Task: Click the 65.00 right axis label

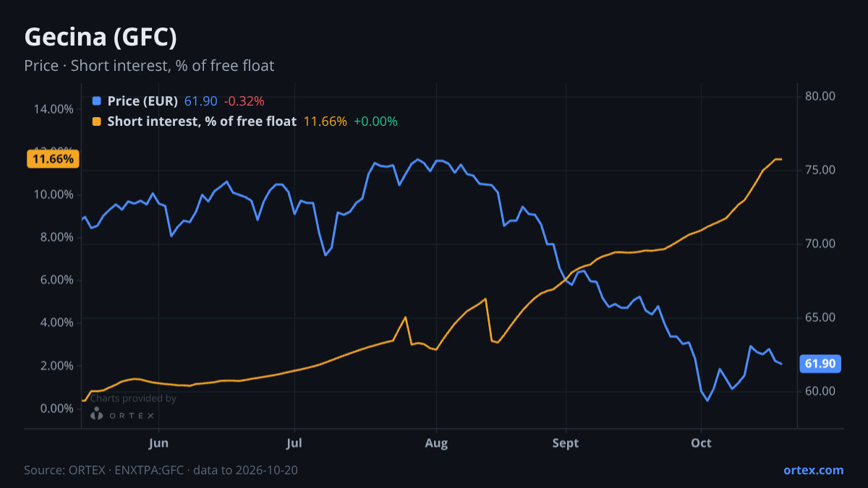Action: pos(820,317)
